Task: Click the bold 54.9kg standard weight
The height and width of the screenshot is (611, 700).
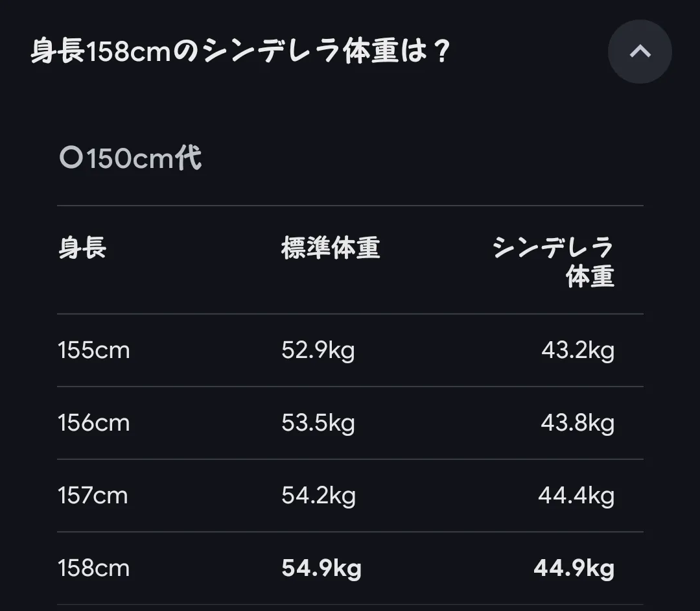Action: (x=321, y=569)
